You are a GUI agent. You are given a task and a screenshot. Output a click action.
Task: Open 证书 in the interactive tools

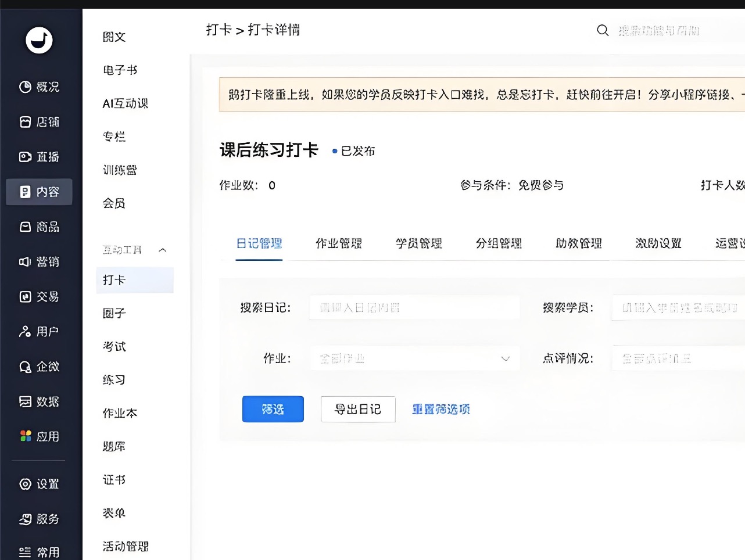click(114, 480)
